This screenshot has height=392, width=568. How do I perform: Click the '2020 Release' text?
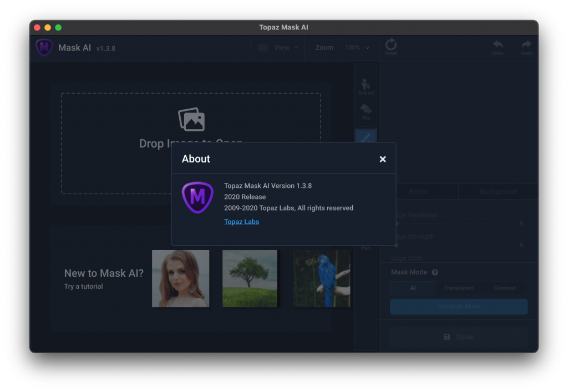[x=245, y=197]
